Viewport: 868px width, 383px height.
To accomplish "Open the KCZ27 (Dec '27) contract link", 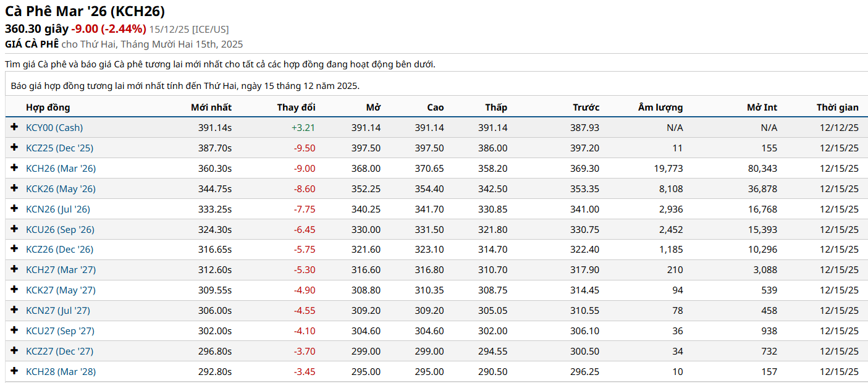I will point(59,351).
